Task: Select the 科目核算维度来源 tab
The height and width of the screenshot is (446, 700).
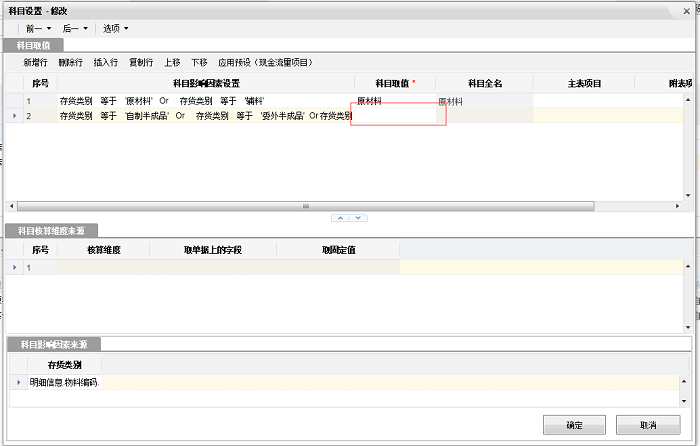Action: 47,231
